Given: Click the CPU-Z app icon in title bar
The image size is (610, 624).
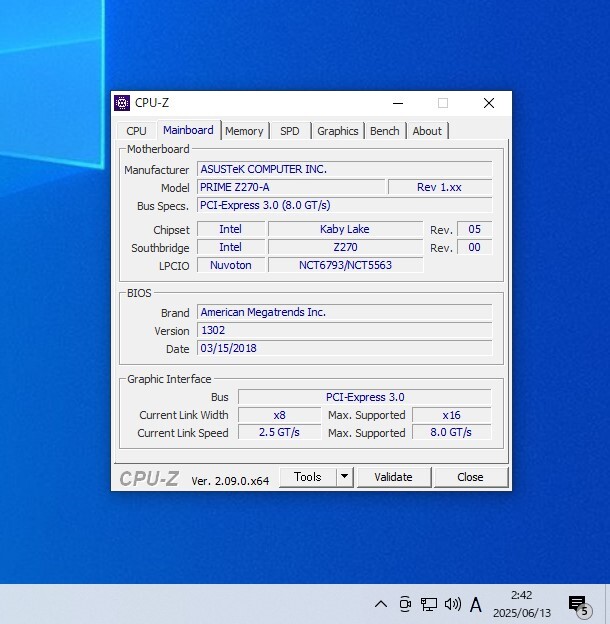Looking at the screenshot, I should pyautogui.click(x=122, y=103).
